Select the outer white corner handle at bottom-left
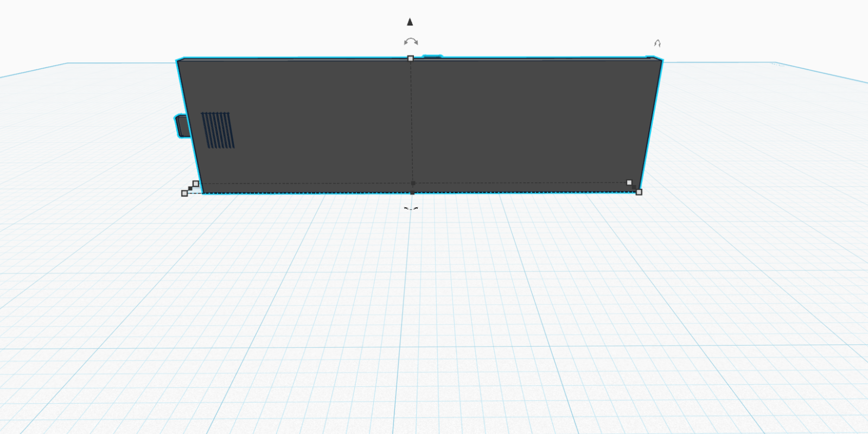Viewport: 868px width, 434px height. (x=184, y=193)
